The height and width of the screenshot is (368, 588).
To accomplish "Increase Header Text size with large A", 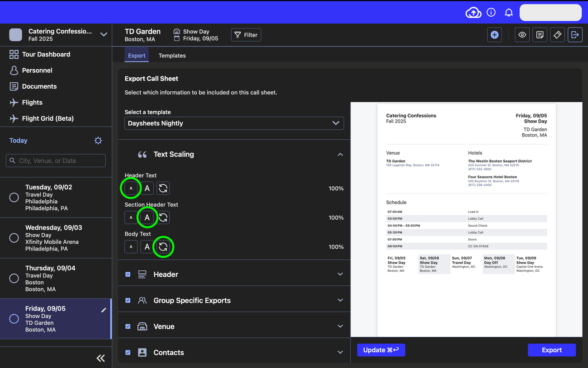I will point(147,188).
